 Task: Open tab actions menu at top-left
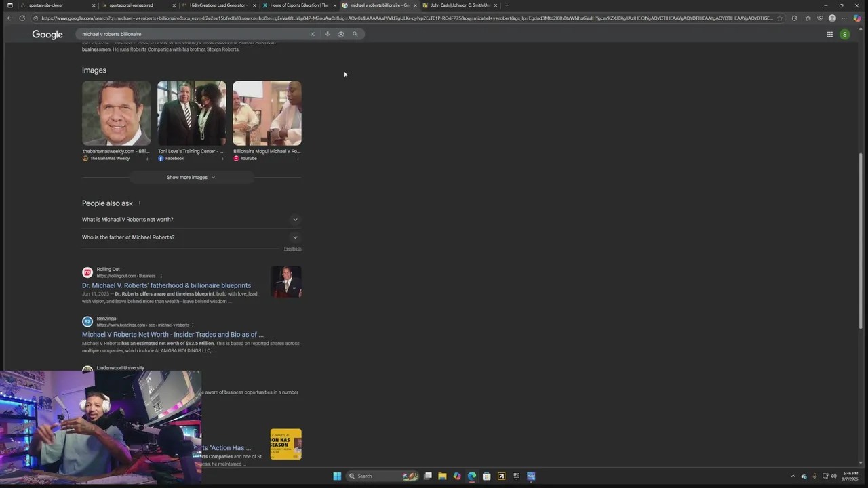9,5
